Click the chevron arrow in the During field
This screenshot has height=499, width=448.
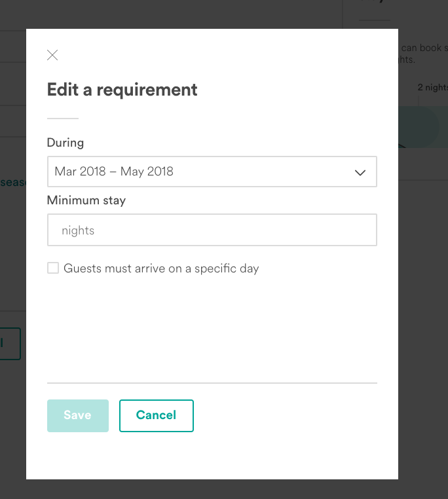[x=360, y=172]
